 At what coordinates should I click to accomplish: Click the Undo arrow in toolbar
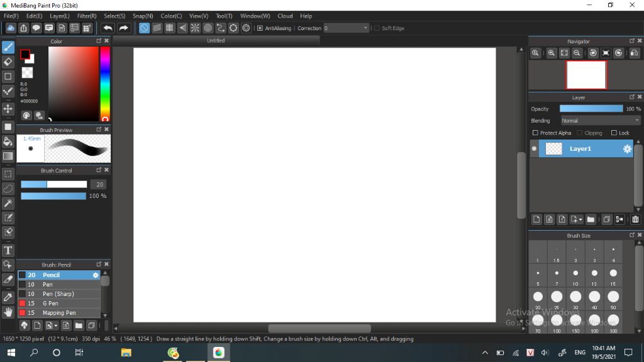[108, 28]
